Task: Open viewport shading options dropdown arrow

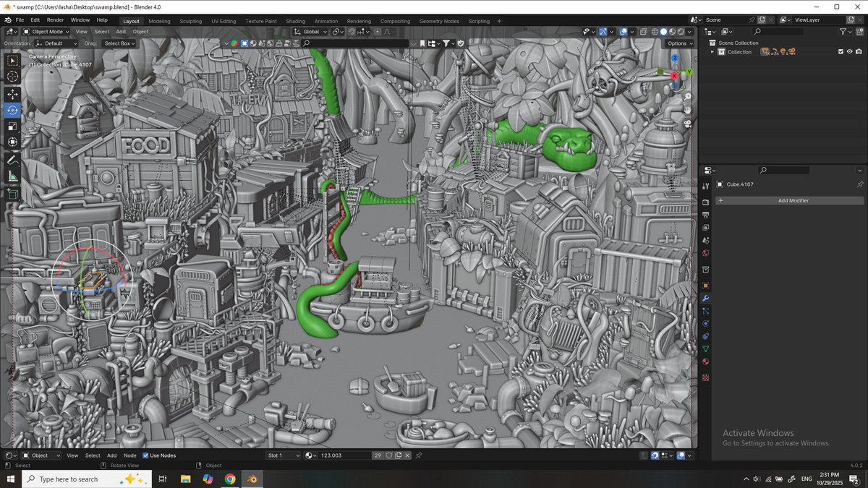Action: coord(691,32)
